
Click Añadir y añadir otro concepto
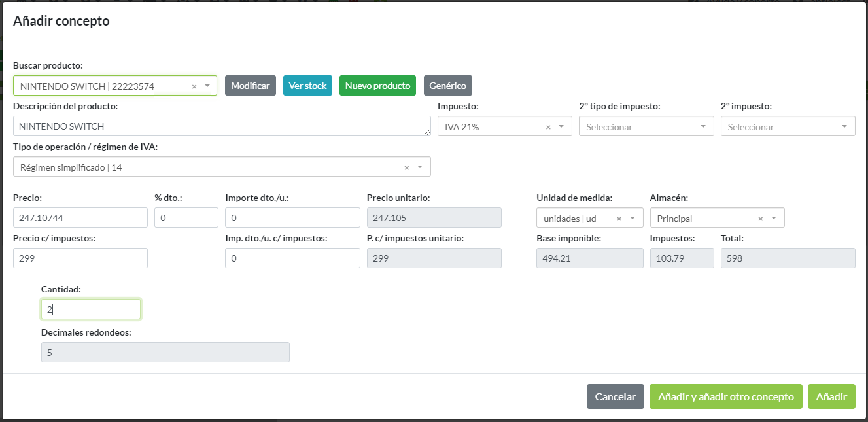pyautogui.click(x=725, y=396)
